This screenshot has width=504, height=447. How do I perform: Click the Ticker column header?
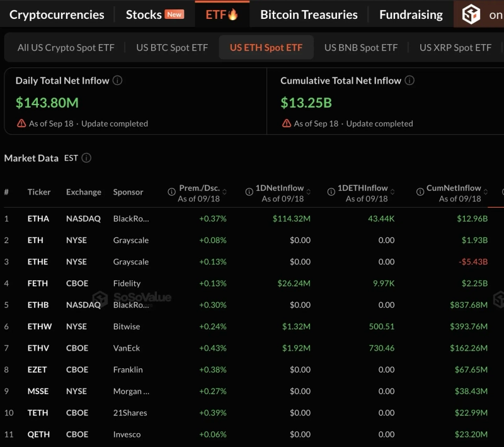[x=39, y=192]
